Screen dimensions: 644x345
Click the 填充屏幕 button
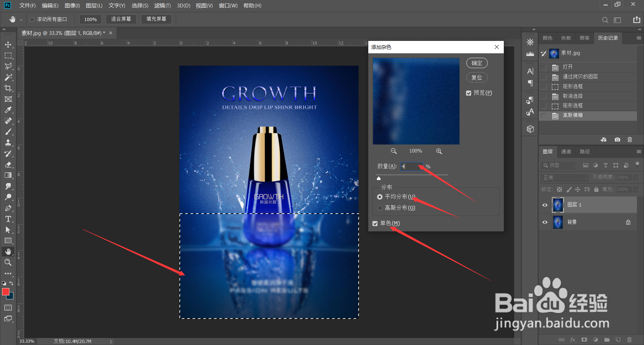click(156, 19)
